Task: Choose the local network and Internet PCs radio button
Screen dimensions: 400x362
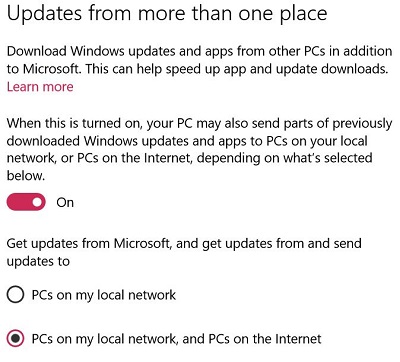Action: tap(15, 339)
